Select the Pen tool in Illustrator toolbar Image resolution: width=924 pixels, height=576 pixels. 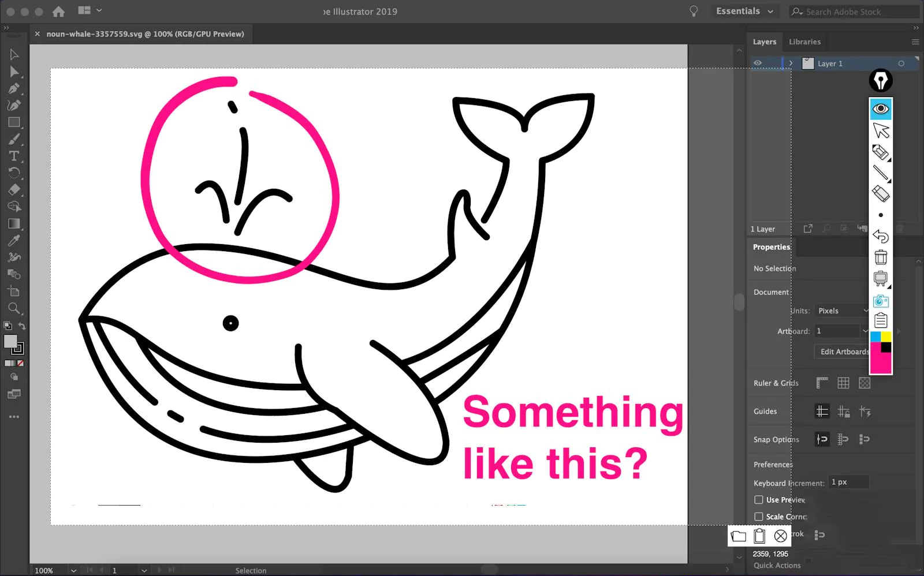point(14,88)
